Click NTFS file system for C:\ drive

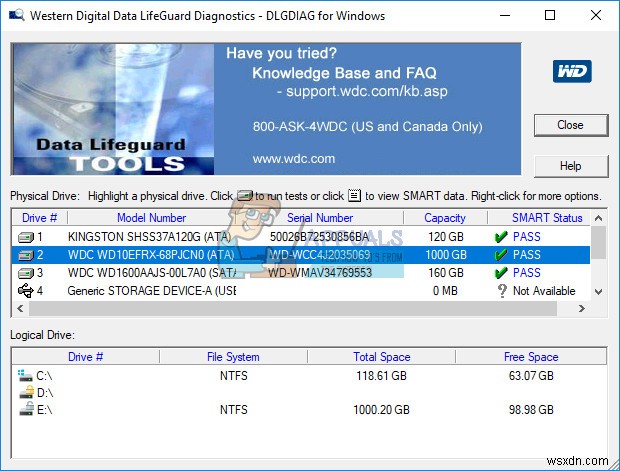pyautogui.click(x=234, y=376)
